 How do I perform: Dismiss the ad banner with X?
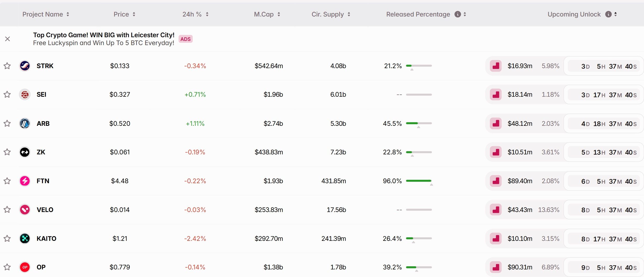click(7, 39)
